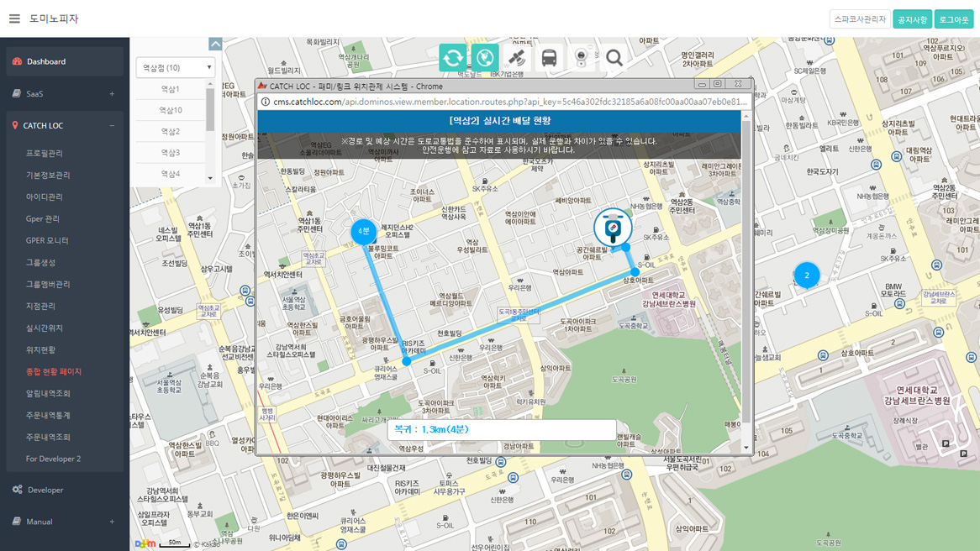This screenshot has width=980, height=551.
Task: Click the 복귀 : 1.3km(4분) info box
Action: tap(502, 430)
